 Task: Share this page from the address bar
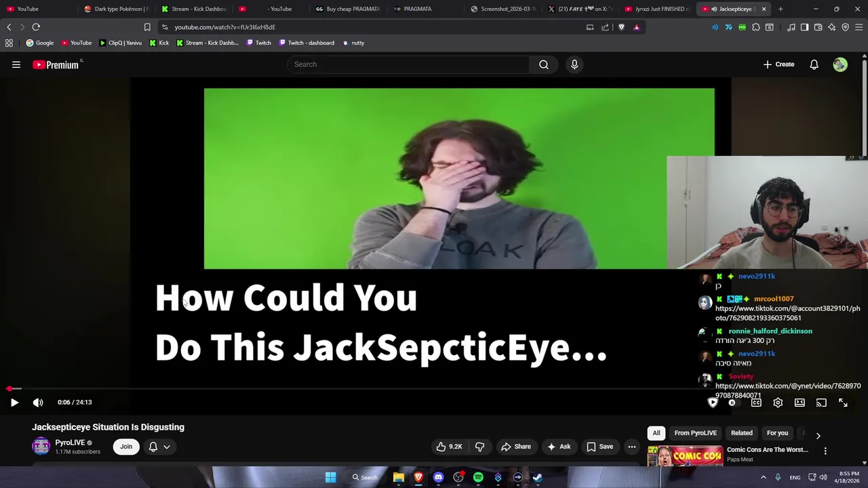tap(605, 27)
